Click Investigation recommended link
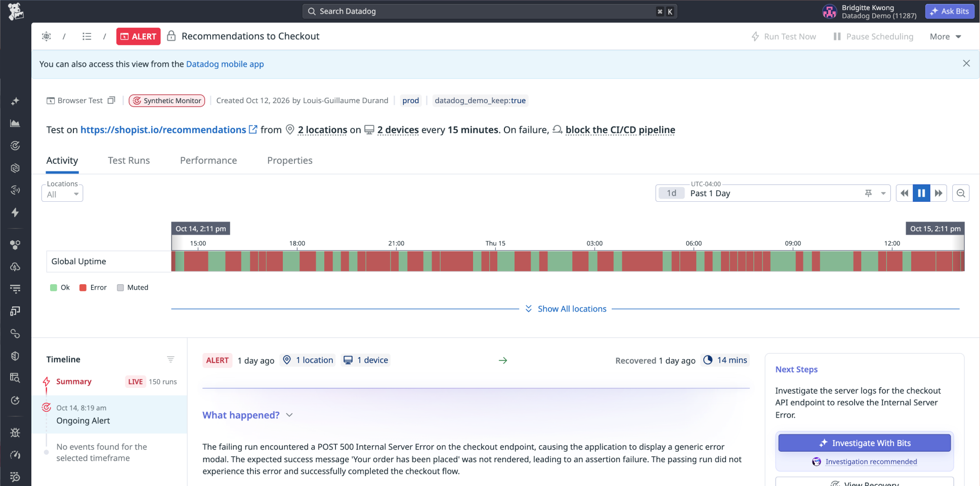 871,462
